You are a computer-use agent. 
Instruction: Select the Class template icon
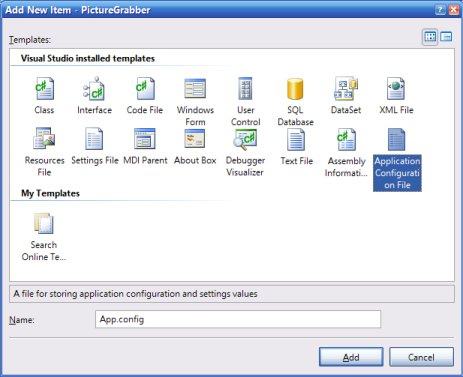(x=44, y=88)
